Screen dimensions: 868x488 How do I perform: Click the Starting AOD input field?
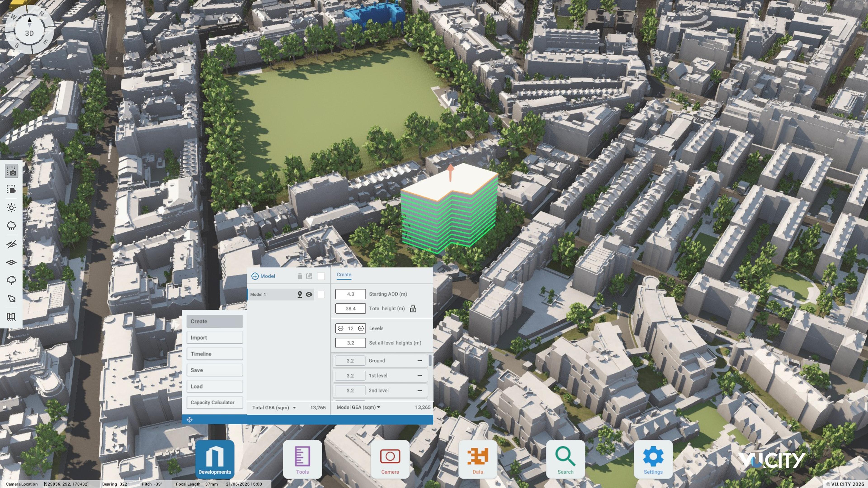(350, 294)
